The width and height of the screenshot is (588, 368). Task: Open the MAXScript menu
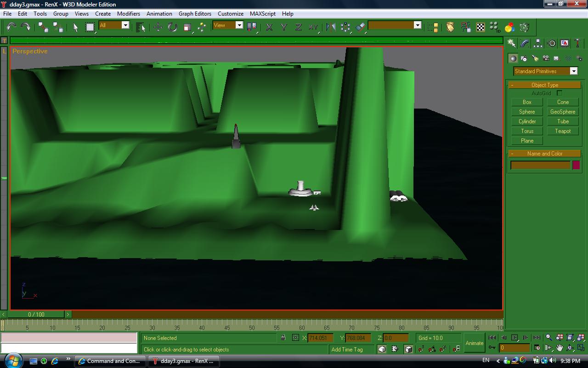pos(262,14)
